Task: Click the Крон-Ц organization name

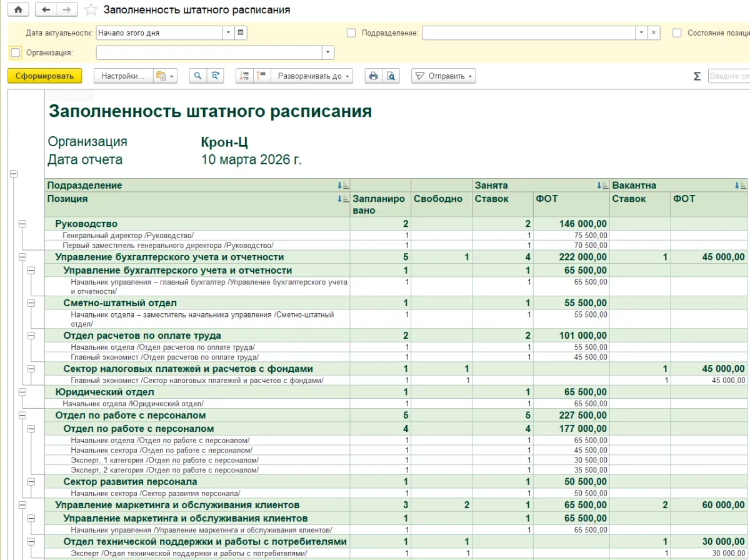Action: click(224, 142)
